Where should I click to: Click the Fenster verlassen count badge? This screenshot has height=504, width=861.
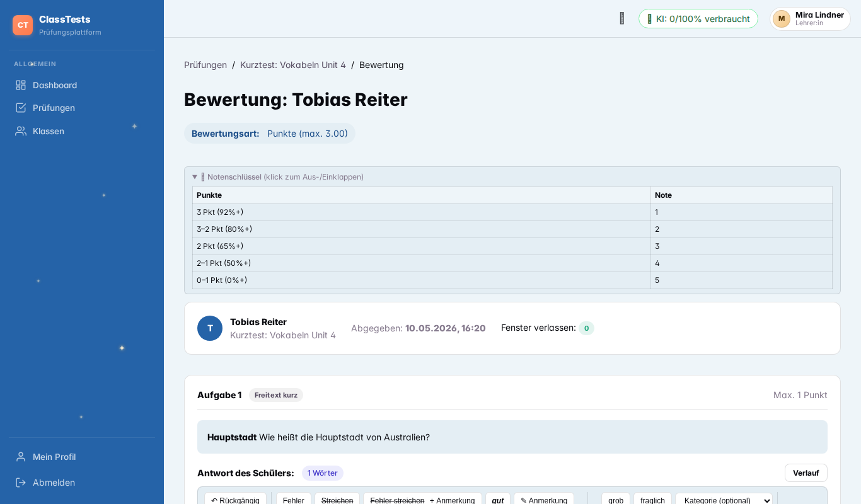[x=586, y=328]
